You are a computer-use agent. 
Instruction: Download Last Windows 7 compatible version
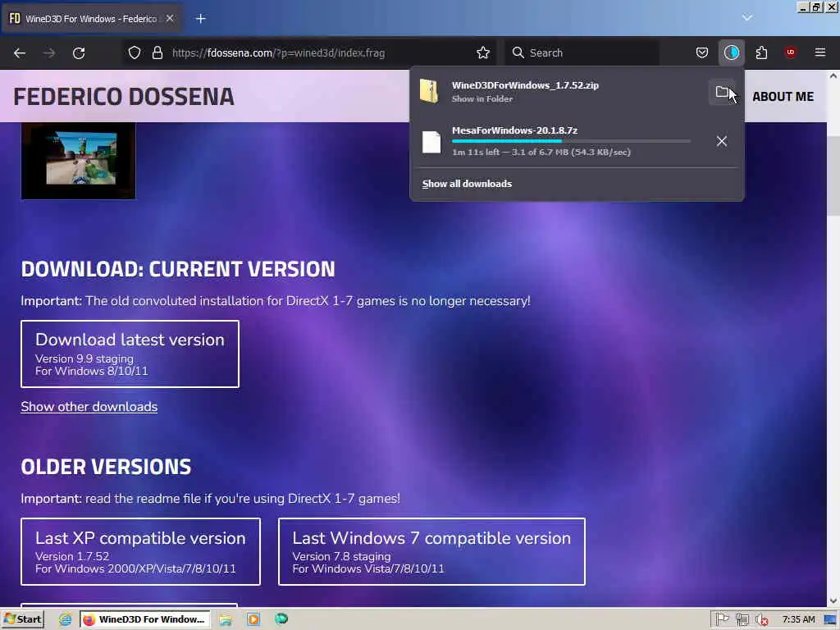[431, 551]
